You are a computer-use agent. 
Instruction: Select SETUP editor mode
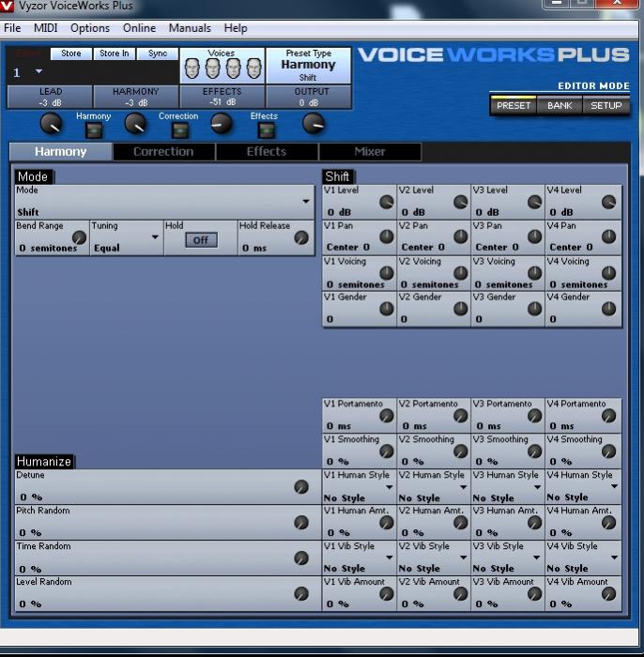(x=606, y=105)
